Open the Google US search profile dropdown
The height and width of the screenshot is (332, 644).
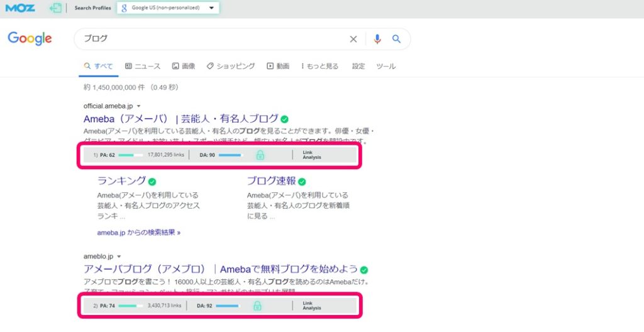pos(168,8)
